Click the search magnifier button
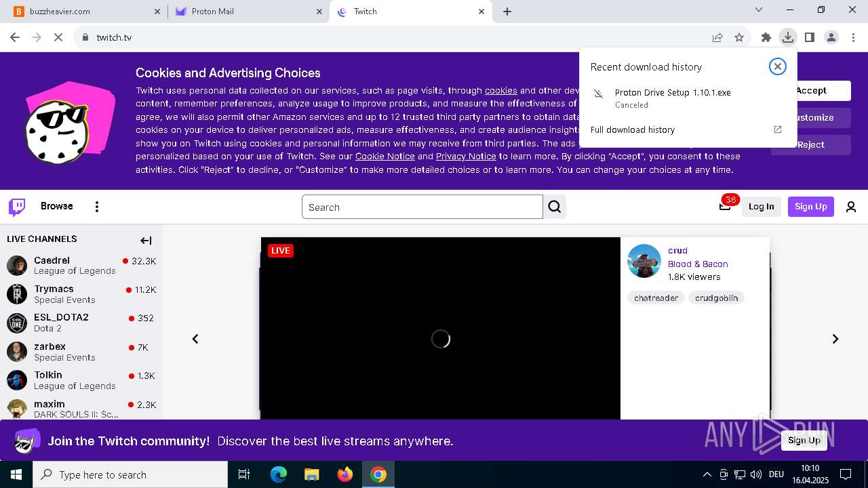 click(x=555, y=207)
